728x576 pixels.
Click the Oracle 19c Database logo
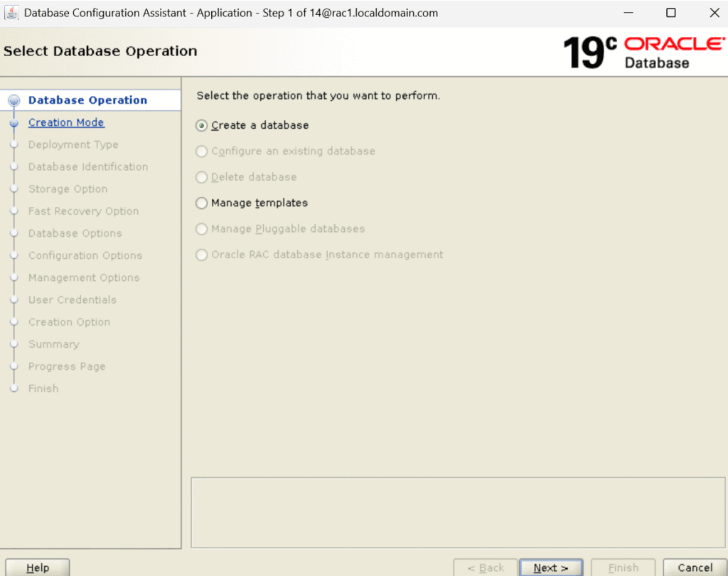coord(642,53)
